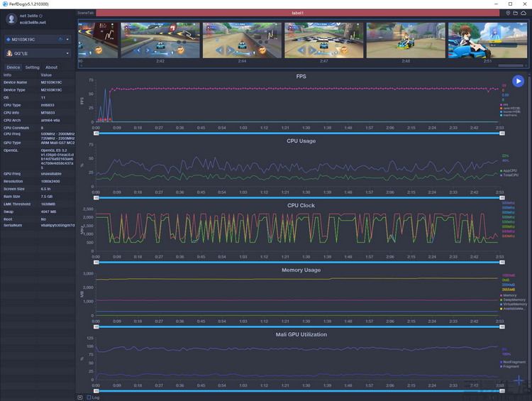
Task: Click the FPS chart's right range slider handle
Action: [x=502, y=133]
